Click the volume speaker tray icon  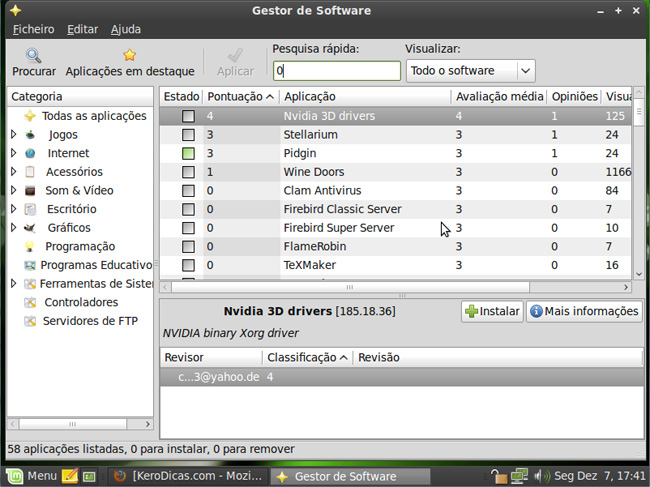(541, 476)
